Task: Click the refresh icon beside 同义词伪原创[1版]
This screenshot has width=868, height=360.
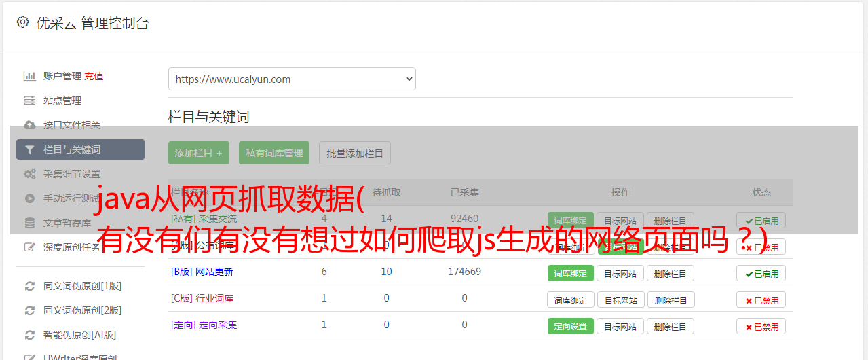Action: click(29, 286)
